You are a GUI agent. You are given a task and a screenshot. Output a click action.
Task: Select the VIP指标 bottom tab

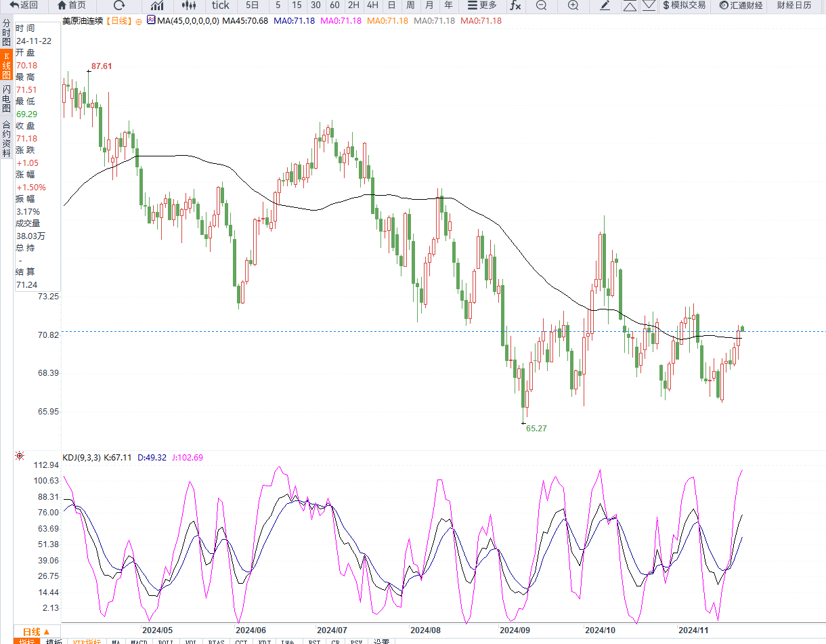coord(87,641)
